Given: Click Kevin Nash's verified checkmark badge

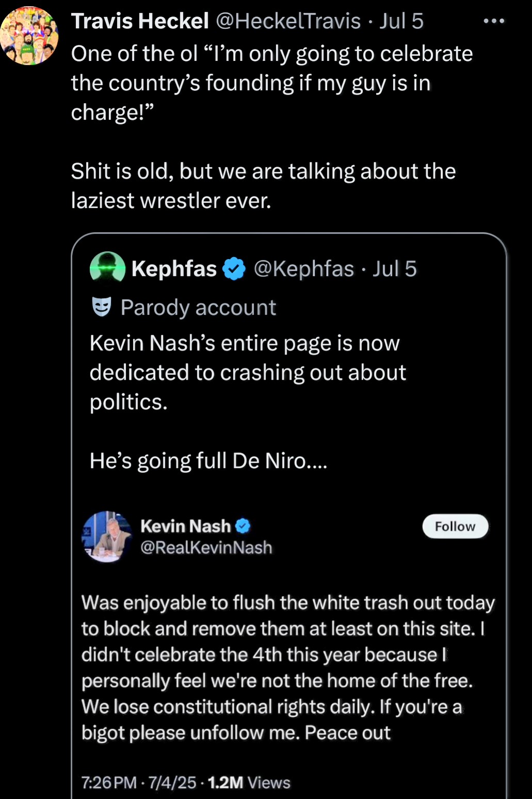Looking at the screenshot, I should (243, 526).
